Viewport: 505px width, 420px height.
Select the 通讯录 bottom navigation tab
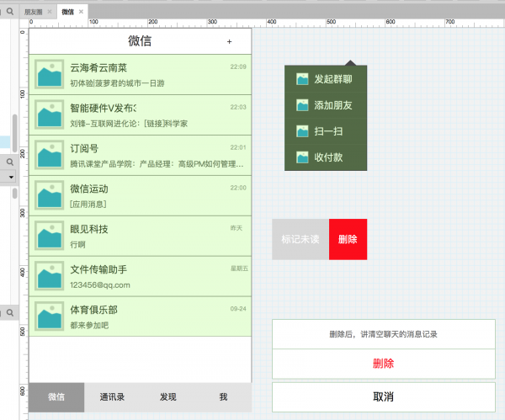[x=112, y=397]
